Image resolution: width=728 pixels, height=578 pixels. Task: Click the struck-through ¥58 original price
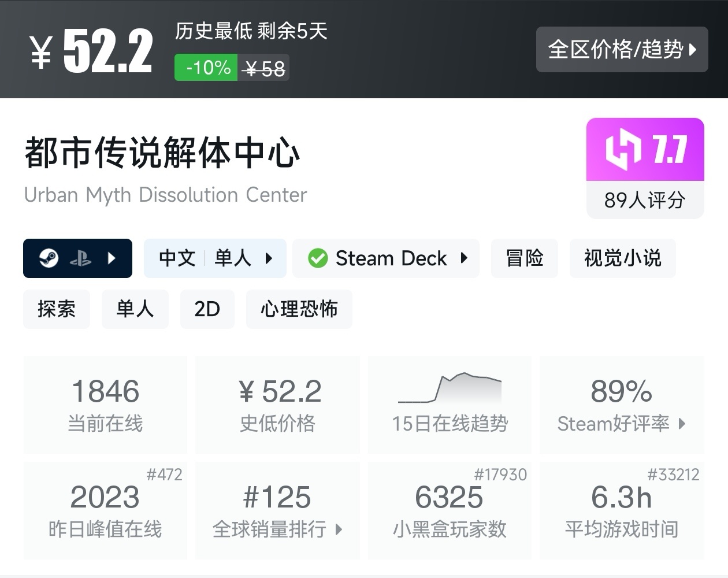point(265,69)
